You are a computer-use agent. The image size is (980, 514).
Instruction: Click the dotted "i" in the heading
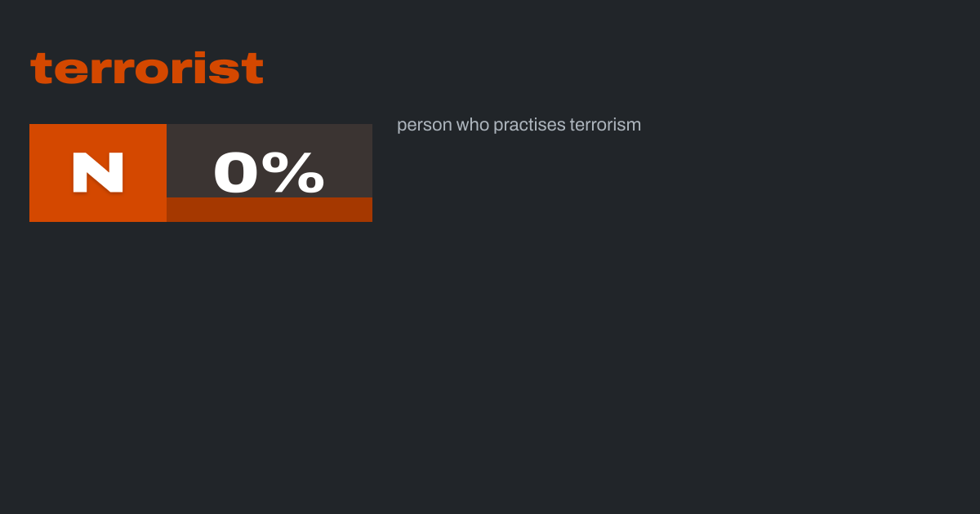pyautogui.click(x=203, y=69)
